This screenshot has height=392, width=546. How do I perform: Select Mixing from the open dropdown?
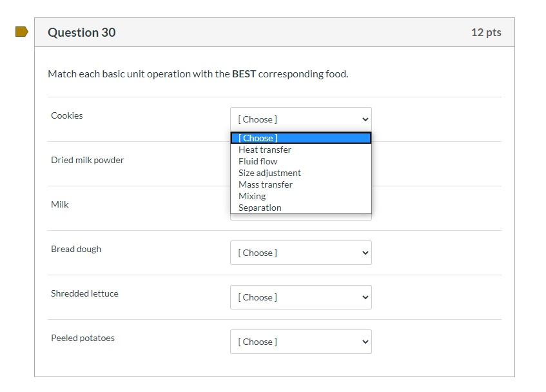pyautogui.click(x=251, y=196)
